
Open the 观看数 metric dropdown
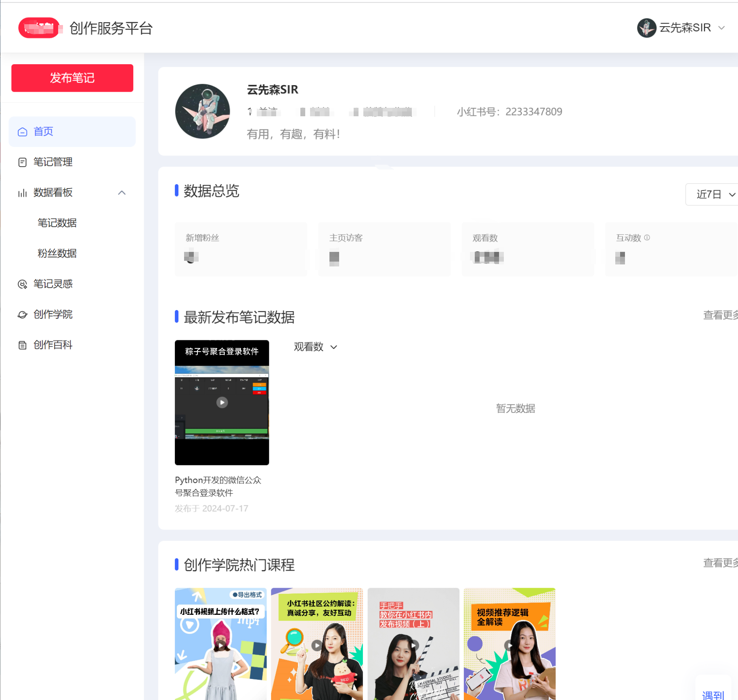[x=316, y=347]
